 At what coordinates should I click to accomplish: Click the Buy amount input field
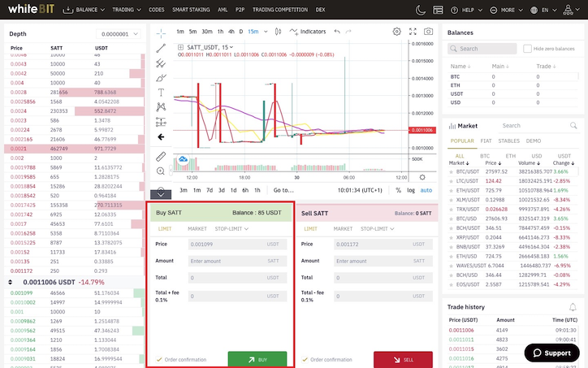point(237,261)
